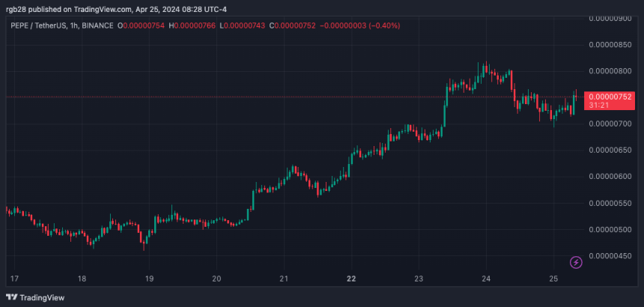Click the purple lightning bolt icon

click(x=576, y=262)
